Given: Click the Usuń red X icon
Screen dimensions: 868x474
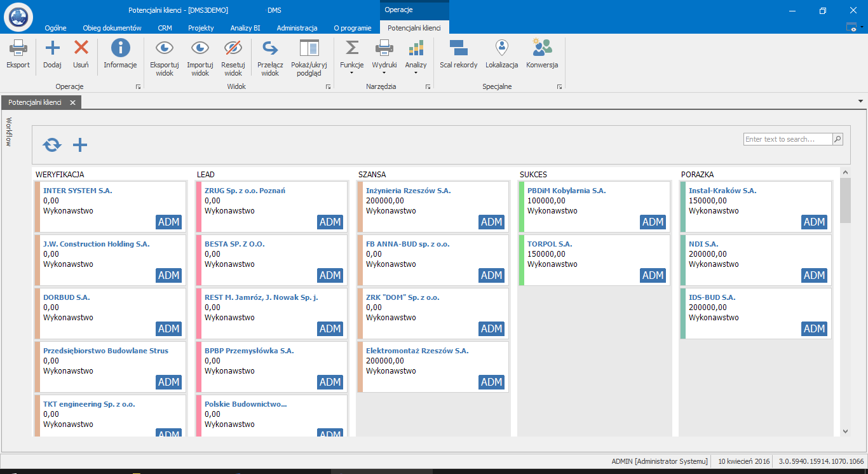Looking at the screenshot, I should (81, 48).
